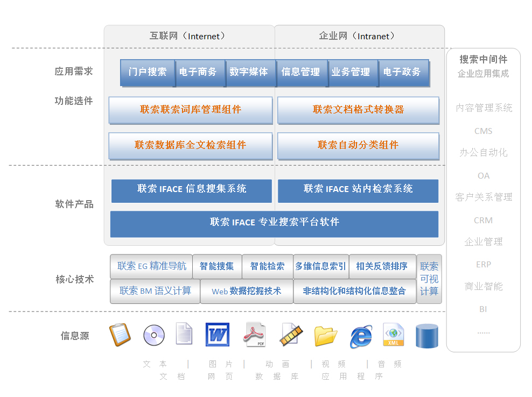Click 内容管理系统 in the middleware panel
Image resolution: width=532 pixels, height=397 pixels.
(x=484, y=108)
